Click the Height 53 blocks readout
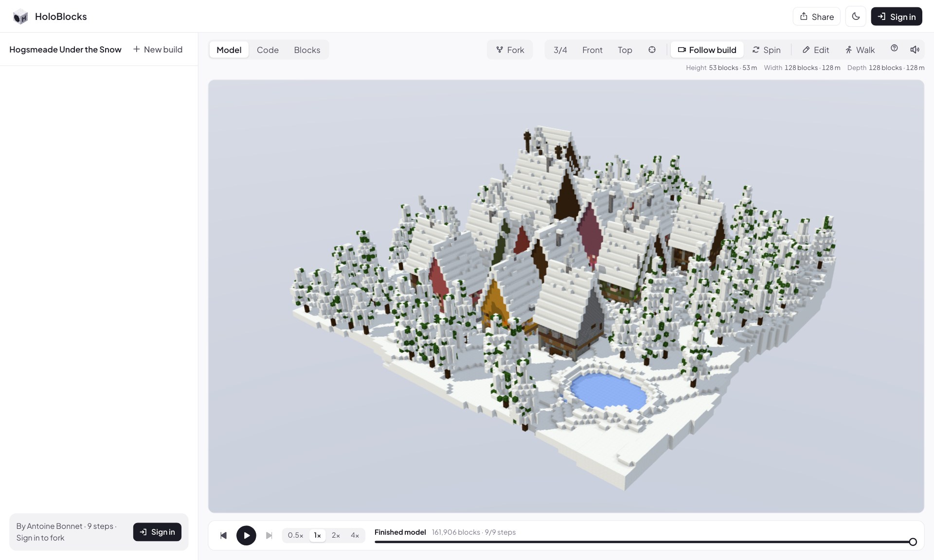This screenshot has width=934, height=560. [721, 68]
